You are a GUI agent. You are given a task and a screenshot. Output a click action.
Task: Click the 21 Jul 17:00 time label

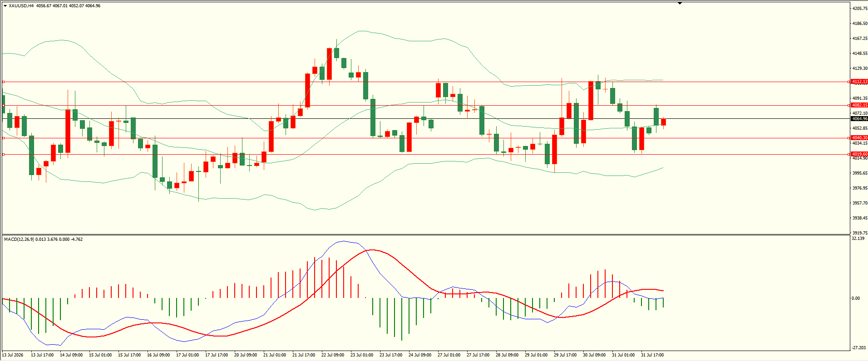tap(304, 355)
